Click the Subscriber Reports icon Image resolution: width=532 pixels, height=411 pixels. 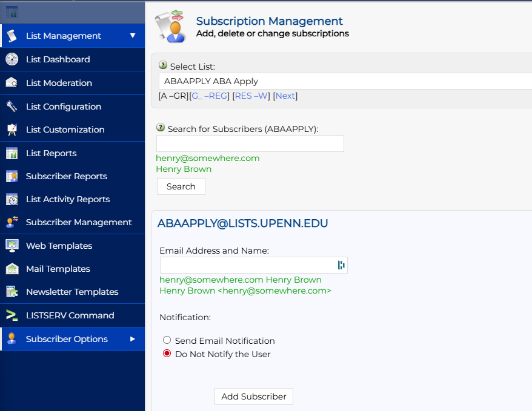(12, 176)
